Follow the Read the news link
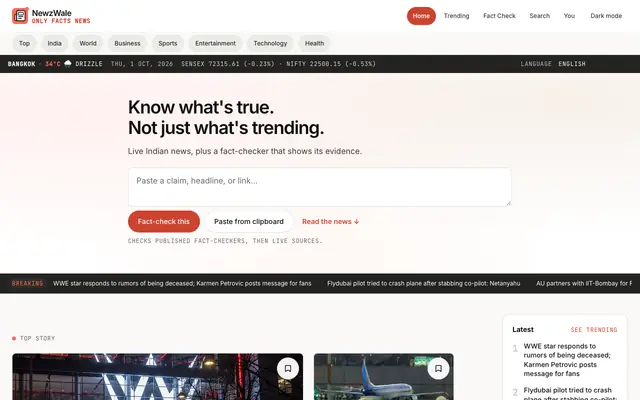The width and height of the screenshot is (640, 400). click(x=331, y=222)
